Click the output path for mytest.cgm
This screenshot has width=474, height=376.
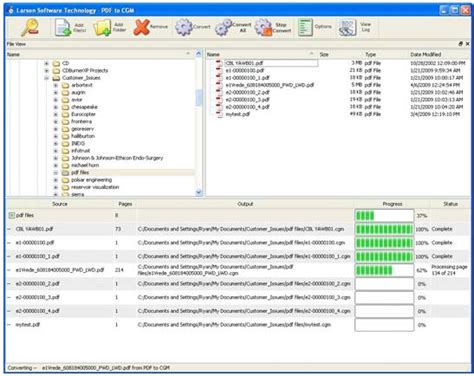point(234,325)
